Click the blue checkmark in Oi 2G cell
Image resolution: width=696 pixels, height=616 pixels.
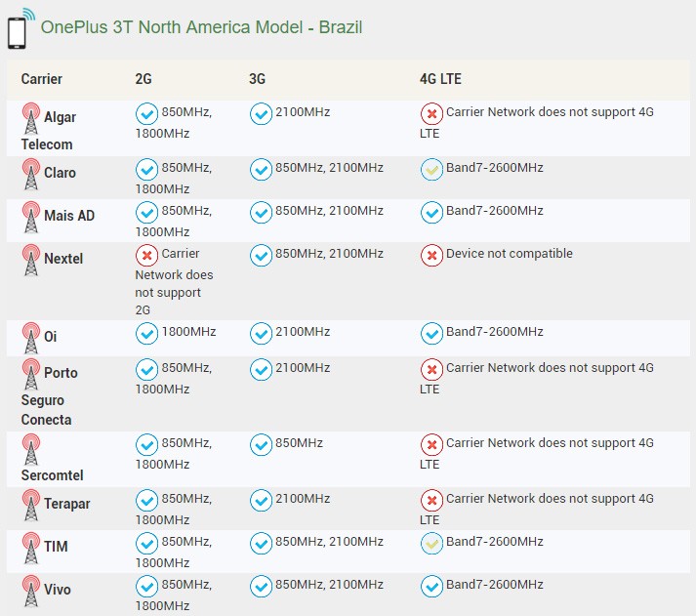pyautogui.click(x=146, y=334)
